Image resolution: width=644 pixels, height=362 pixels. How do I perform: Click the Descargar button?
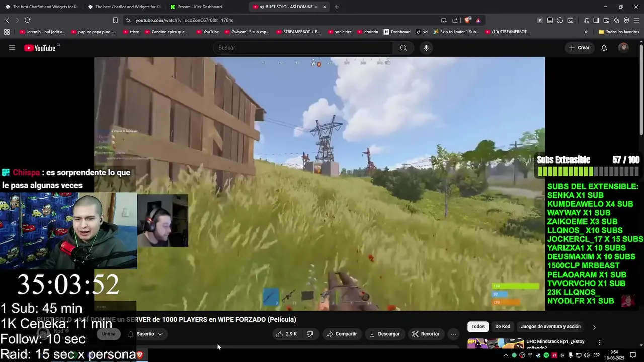(x=384, y=334)
